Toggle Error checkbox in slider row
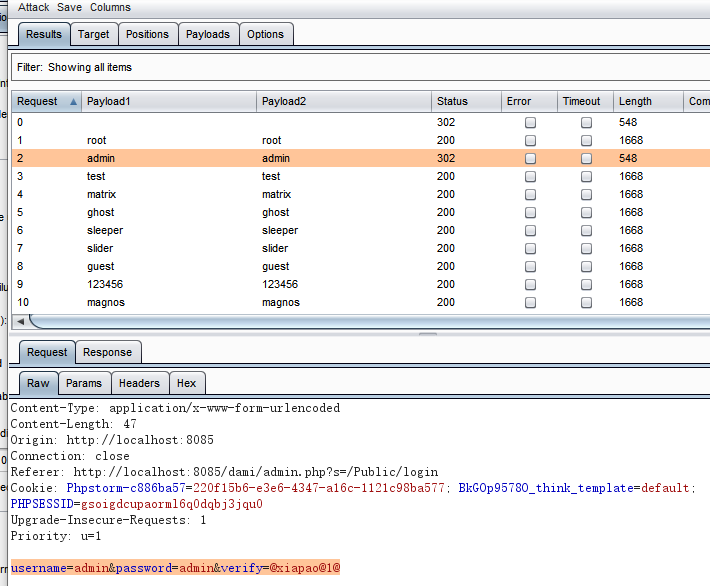The width and height of the screenshot is (710, 586). point(530,249)
